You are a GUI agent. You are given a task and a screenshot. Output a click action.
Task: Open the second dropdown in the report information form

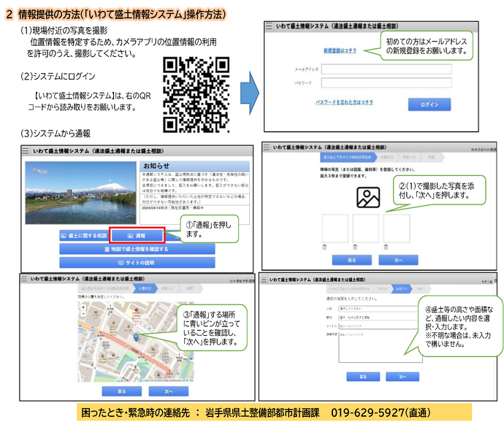tap(378, 317)
